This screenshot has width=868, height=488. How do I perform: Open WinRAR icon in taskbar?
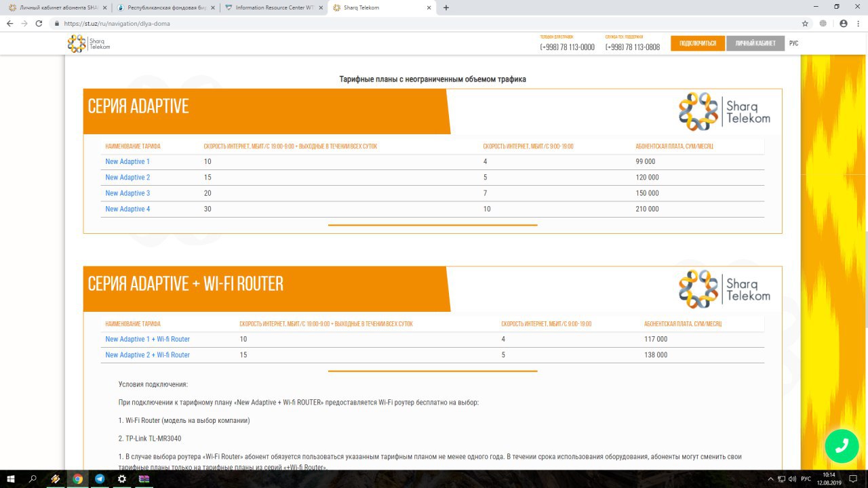coord(144,479)
